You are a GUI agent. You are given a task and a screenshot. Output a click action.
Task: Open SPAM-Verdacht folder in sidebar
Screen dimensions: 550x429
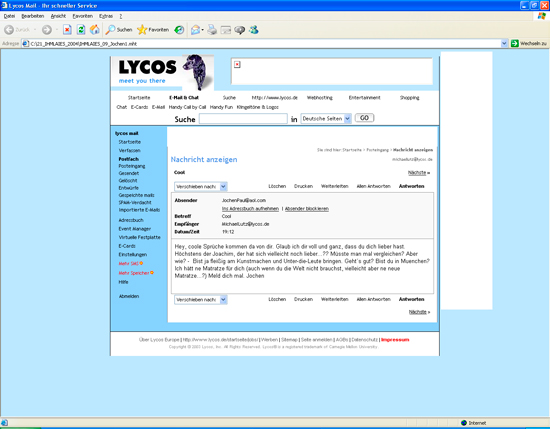135,202
